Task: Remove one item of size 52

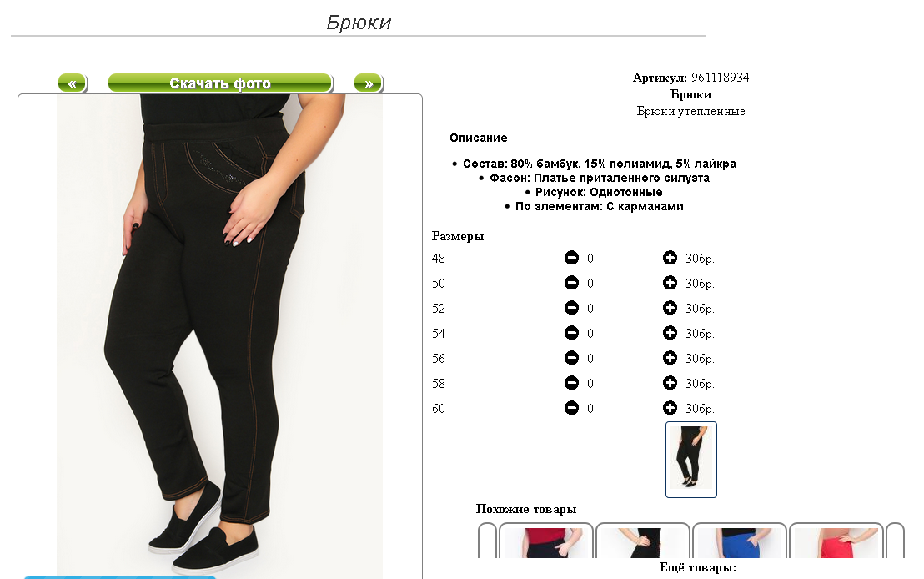Action: [x=571, y=308]
